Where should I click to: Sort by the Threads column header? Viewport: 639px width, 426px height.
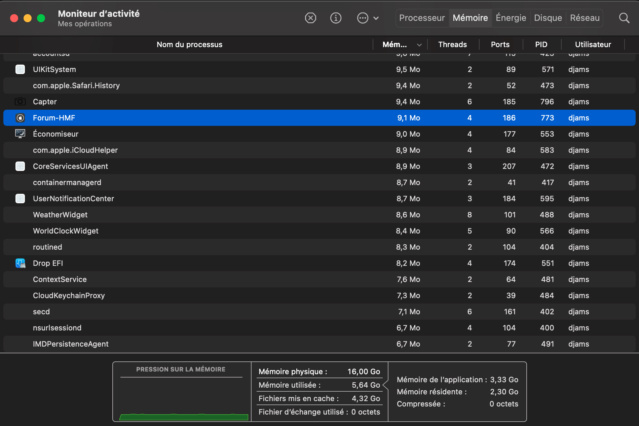(452, 44)
